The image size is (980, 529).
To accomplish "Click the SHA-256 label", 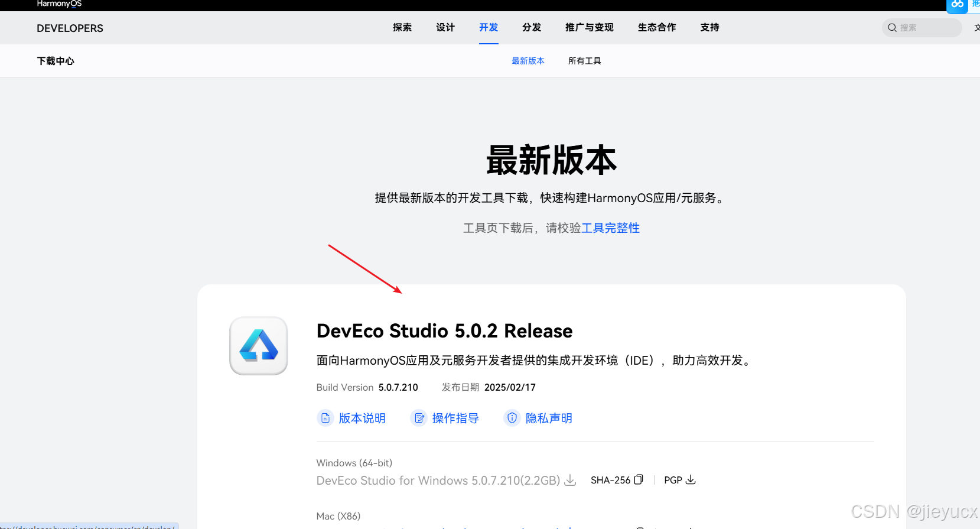I will pyautogui.click(x=610, y=480).
